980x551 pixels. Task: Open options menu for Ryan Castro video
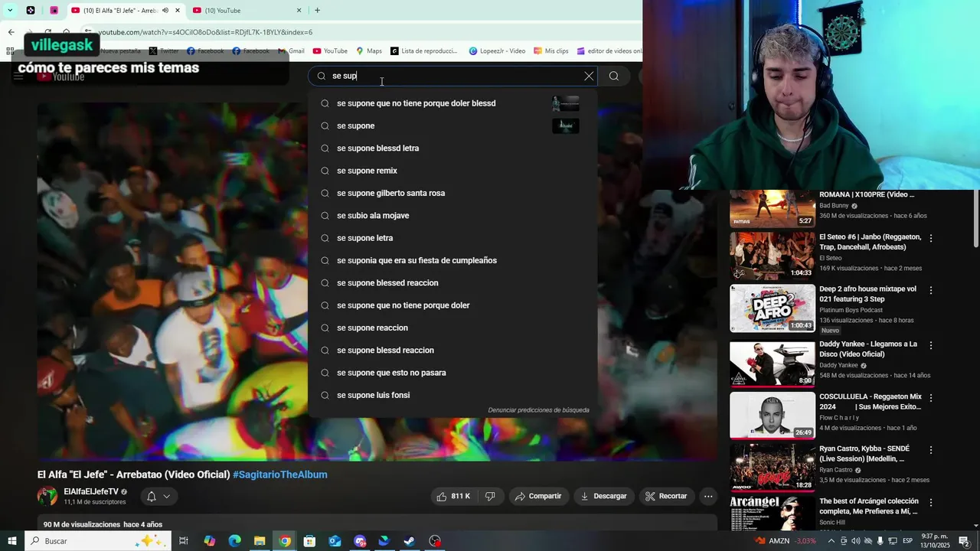pos(931,450)
